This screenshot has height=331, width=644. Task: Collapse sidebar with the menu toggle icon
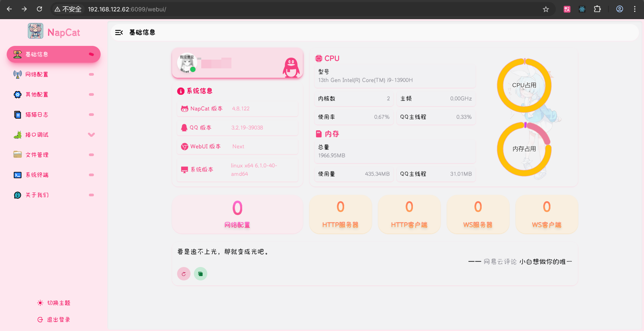(119, 32)
